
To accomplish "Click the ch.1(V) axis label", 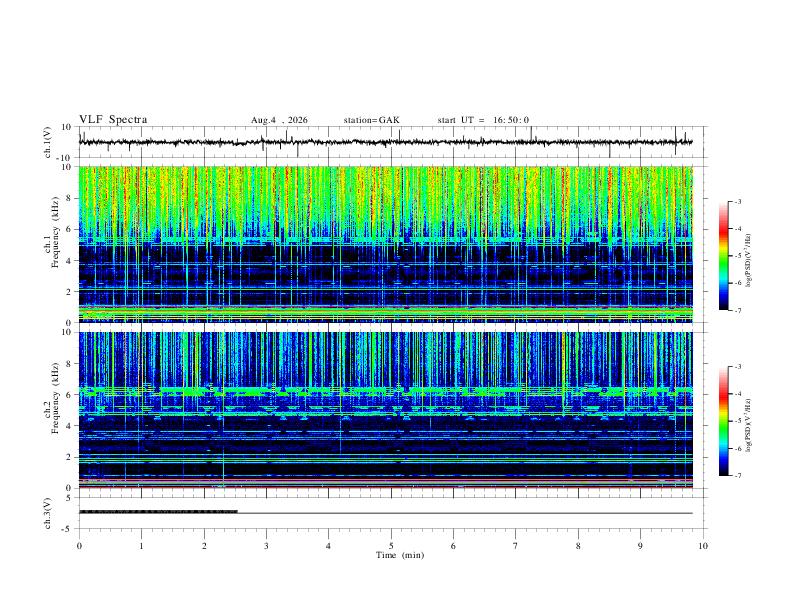I will tap(48, 142).
